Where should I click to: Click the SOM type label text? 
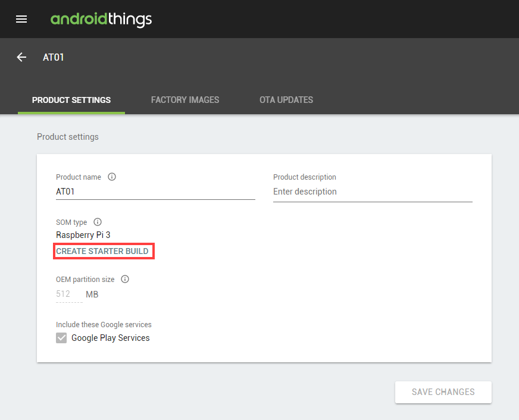pos(71,222)
